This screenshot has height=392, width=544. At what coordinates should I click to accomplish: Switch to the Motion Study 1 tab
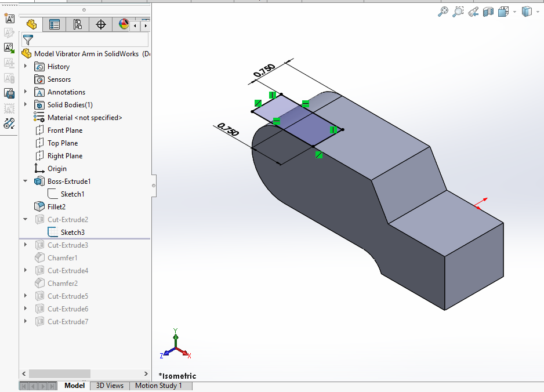pos(158,386)
